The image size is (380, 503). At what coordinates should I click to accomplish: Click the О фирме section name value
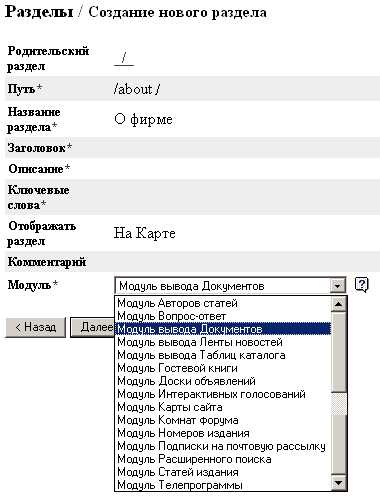coord(143,119)
